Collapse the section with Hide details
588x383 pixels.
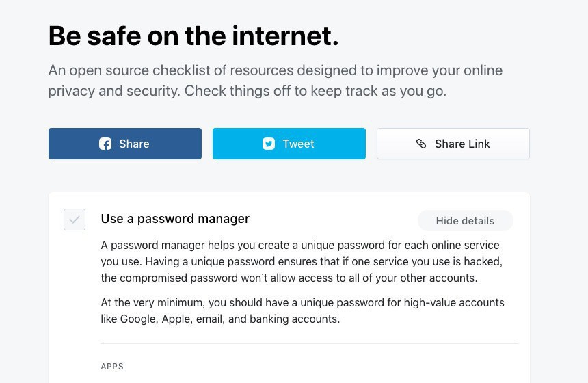click(x=465, y=221)
